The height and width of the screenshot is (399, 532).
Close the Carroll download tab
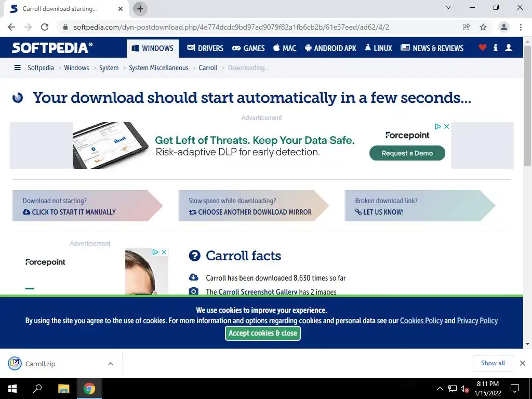[121, 9]
